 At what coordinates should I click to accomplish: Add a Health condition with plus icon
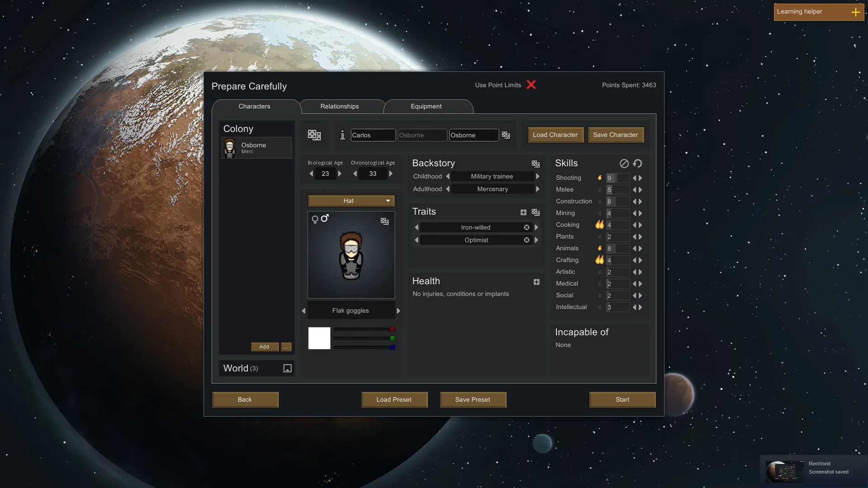pyautogui.click(x=537, y=282)
